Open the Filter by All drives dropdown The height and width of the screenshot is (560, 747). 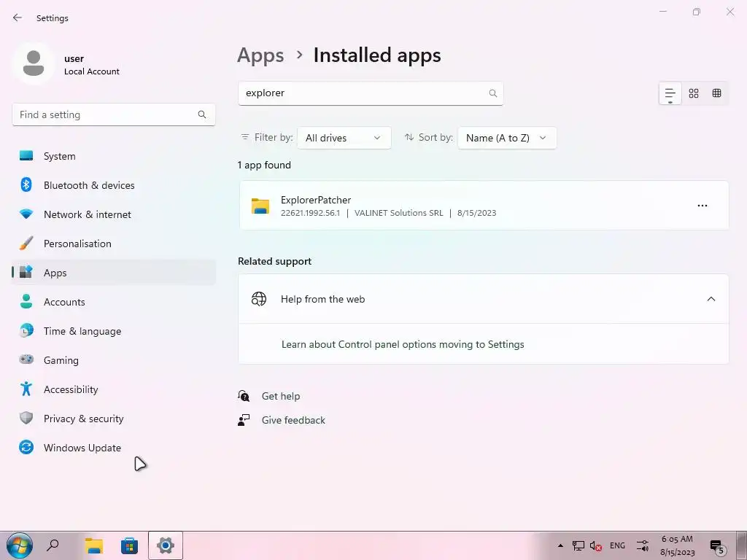[x=344, y=138]
